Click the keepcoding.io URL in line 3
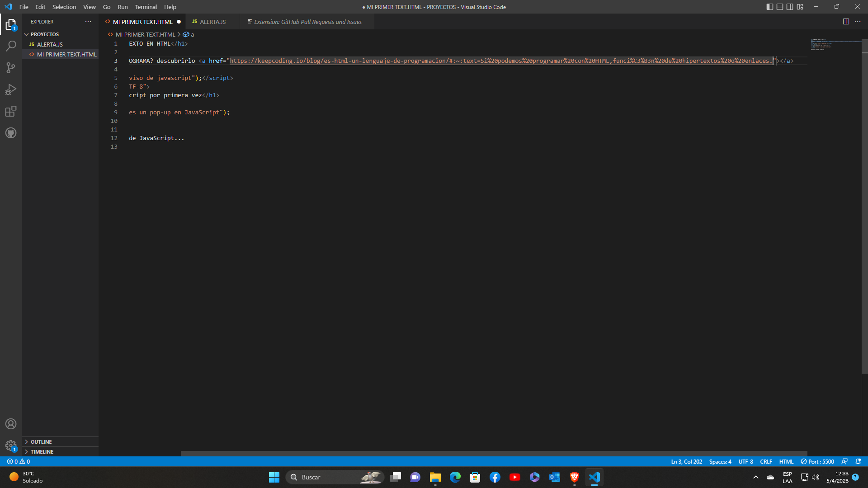Screen dimensions: 868x488 click(x=501, y=61)
